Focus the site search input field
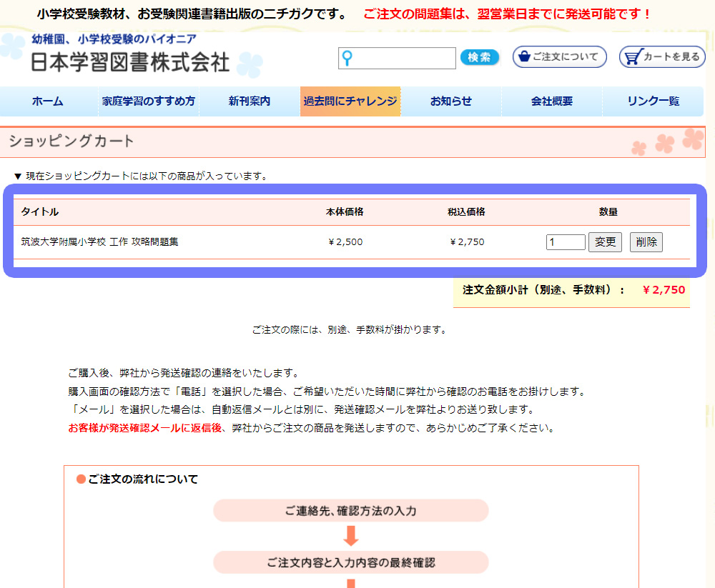Image resolution: width=715 pixels, height=588 pixels. tap(397, 58)
